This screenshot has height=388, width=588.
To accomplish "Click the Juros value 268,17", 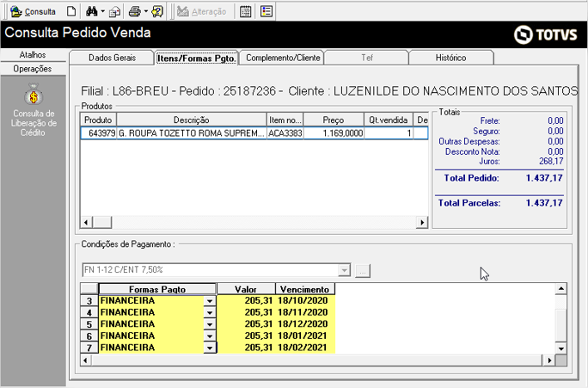I will click(551, 162).
